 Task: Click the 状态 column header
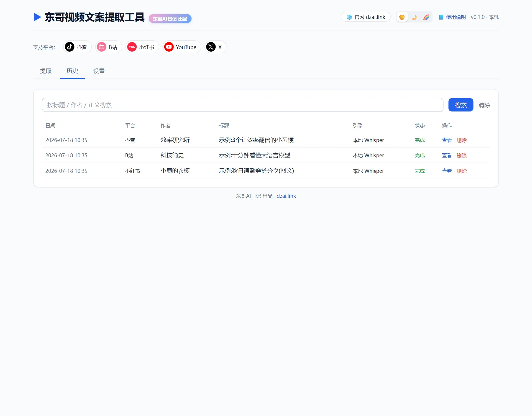(x=420, y=126)
